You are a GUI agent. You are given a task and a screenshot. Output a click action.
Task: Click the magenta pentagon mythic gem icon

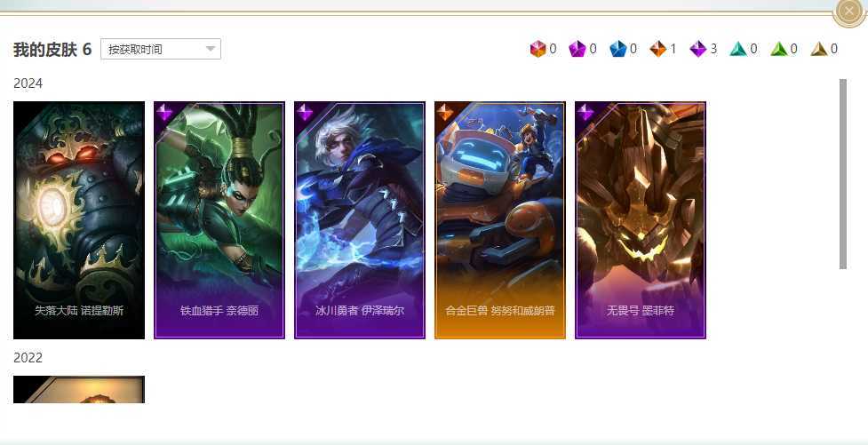[x=577, y=49]
